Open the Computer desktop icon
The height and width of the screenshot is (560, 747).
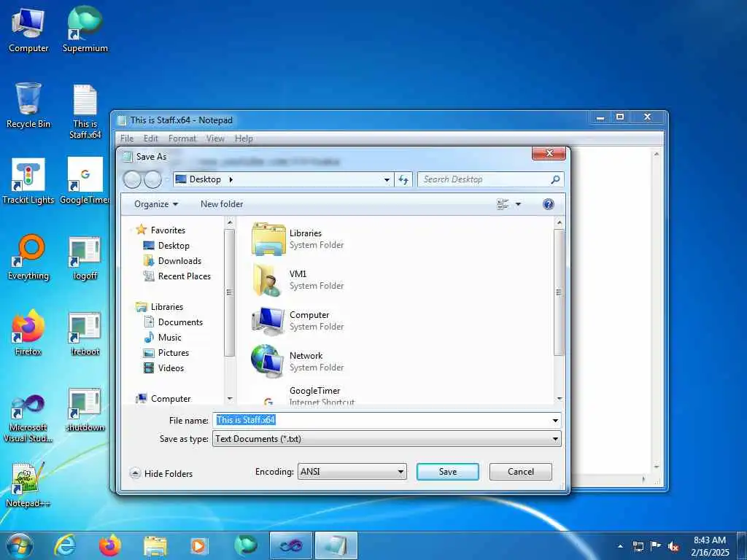point(28,31)
